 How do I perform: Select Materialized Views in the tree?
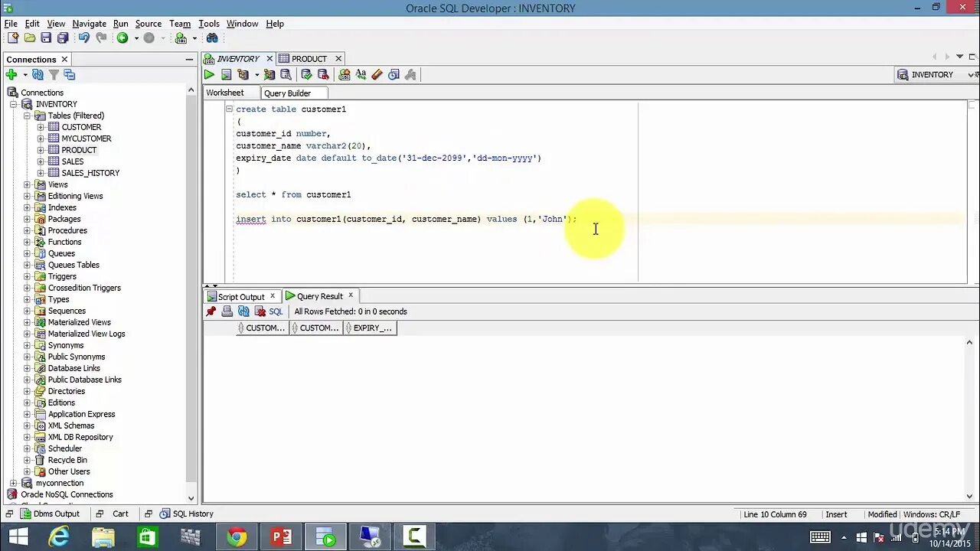tap(80, 322)
